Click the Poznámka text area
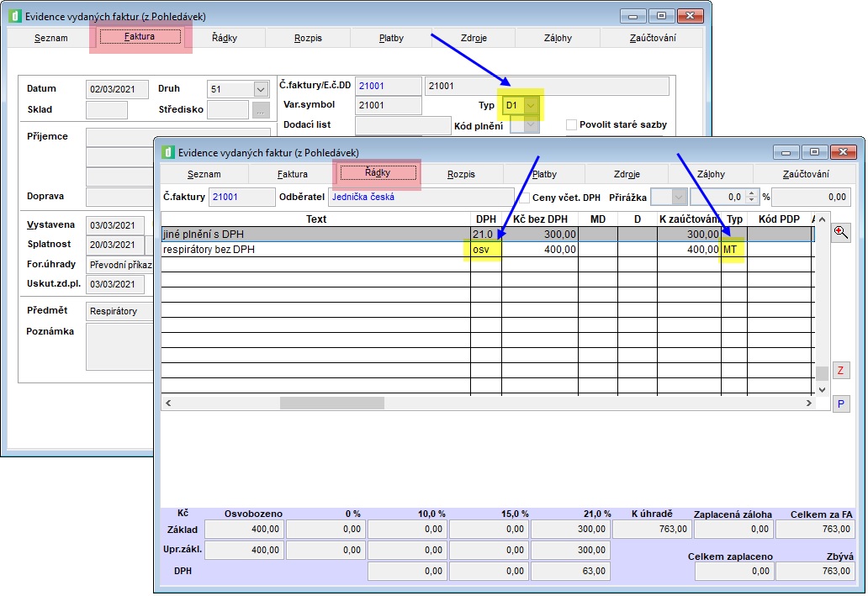 coord(119,346)
